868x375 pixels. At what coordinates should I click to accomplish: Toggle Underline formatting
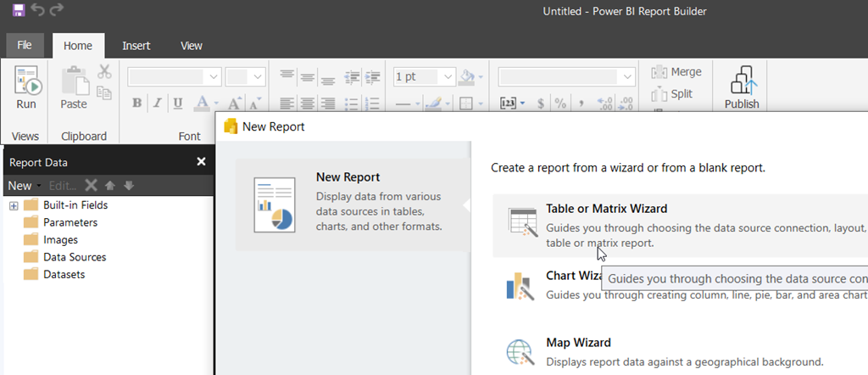pyautogui.click(x=178, y=103)
